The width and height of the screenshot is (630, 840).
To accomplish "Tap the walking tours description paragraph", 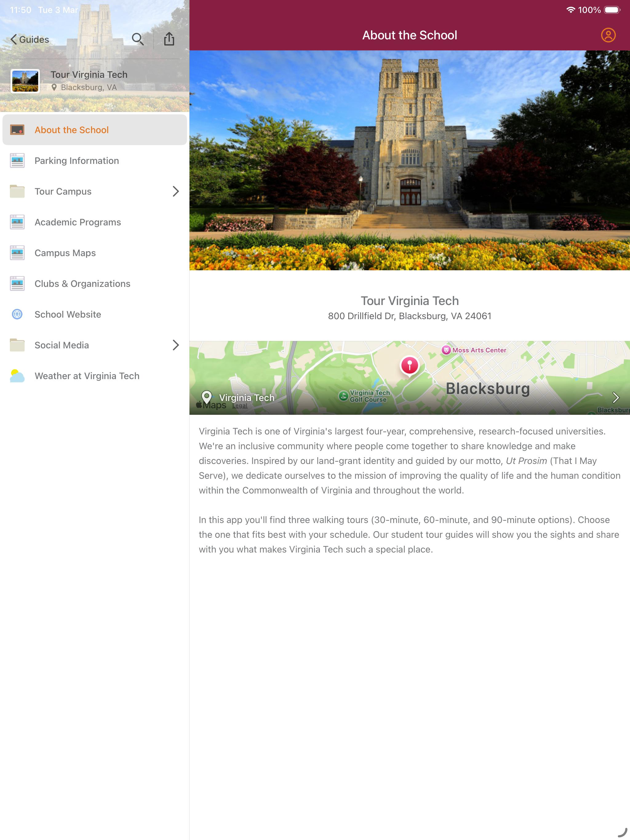I will click(409, 535).
